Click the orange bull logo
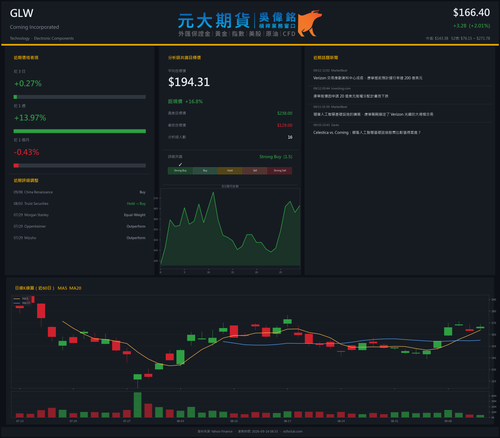 tap(309, 23)
